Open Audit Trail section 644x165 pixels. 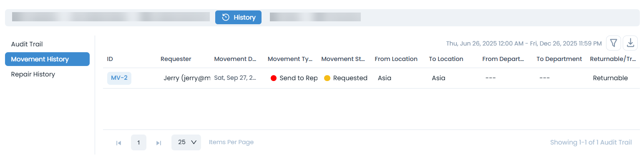tap(27, 44)
